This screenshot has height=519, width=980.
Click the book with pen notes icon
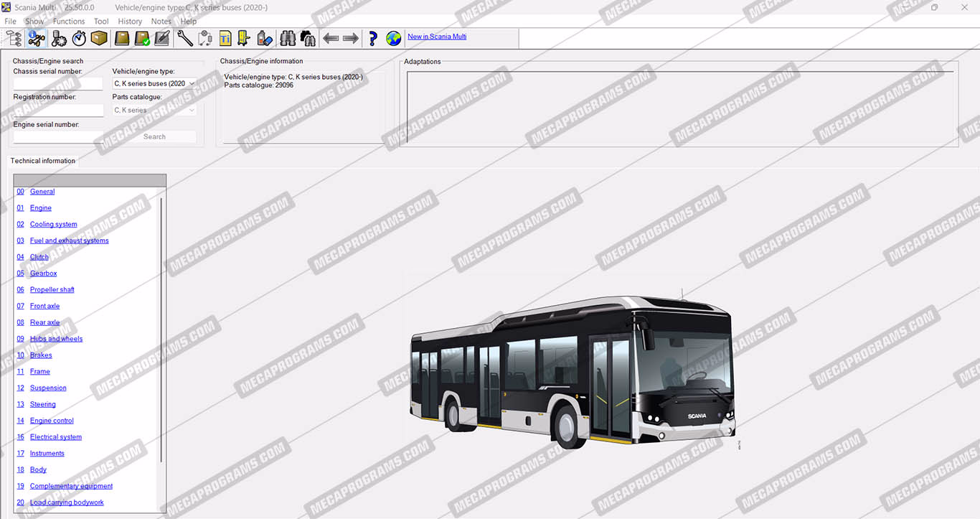pyautogui.click(x=162, y=38)
